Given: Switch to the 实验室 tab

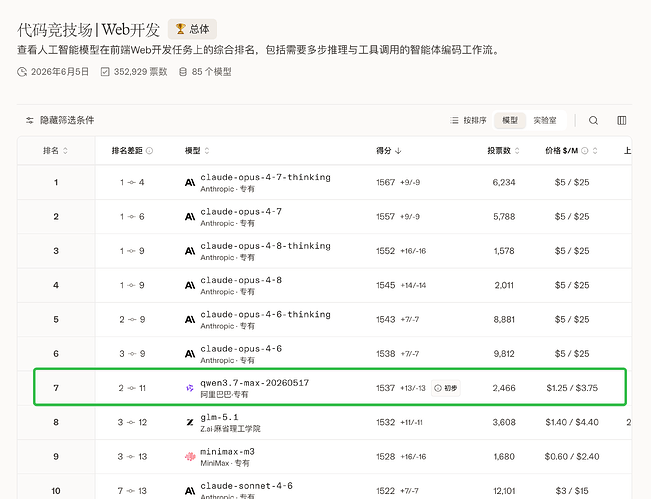Looking at the screenshot, I should [545, 120].
